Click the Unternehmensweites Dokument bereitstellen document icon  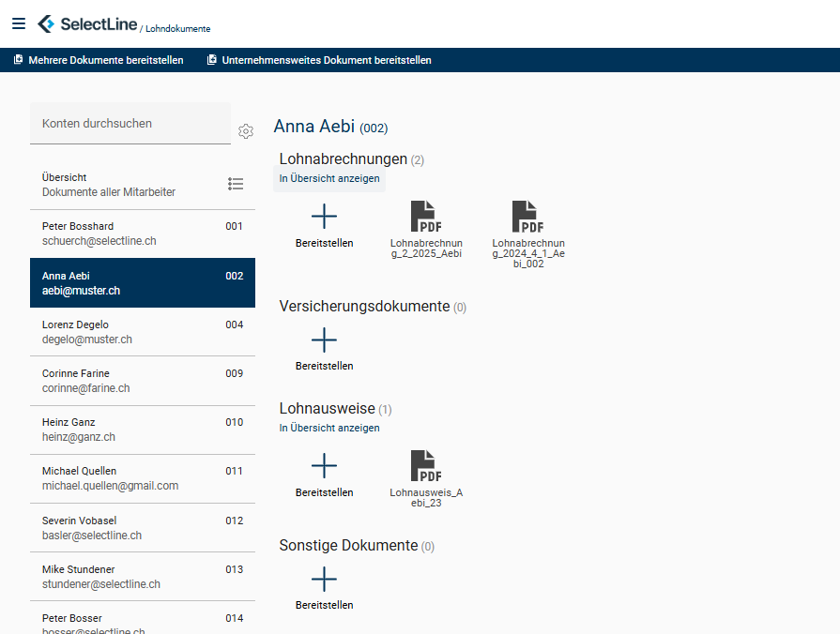pyautogui.click(x=212, y=59)
